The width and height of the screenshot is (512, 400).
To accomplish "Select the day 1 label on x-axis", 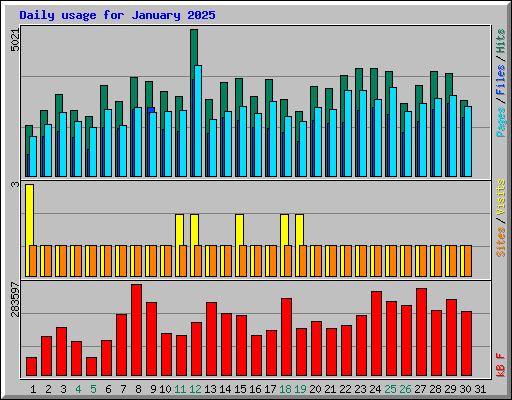I will 33,389.
